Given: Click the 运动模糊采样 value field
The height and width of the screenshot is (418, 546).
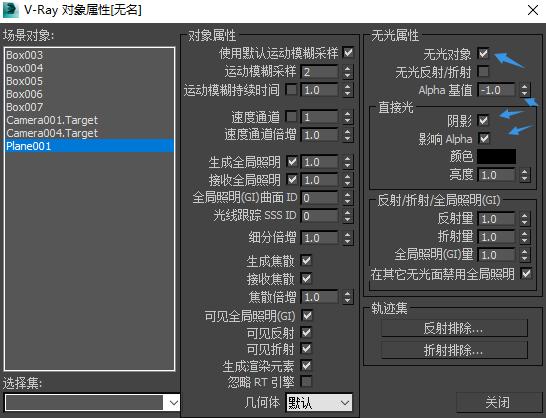Looking at the screenshot, I should tap(319, 72).
